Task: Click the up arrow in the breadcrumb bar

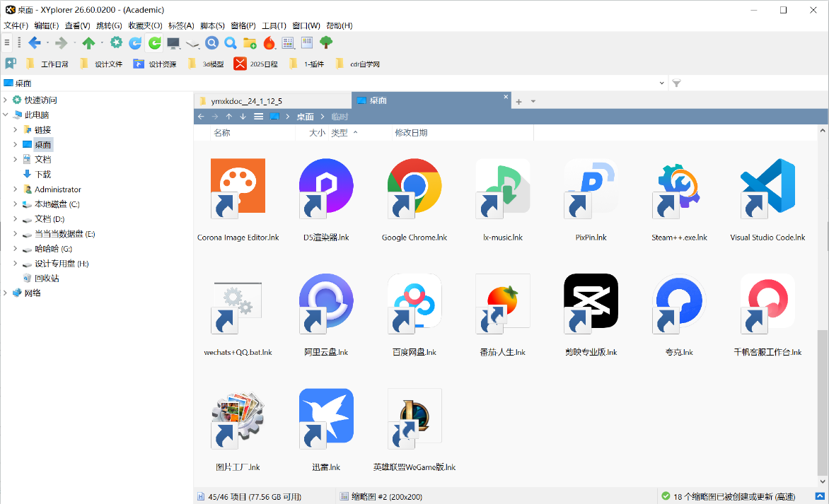Action: (229, 116)
